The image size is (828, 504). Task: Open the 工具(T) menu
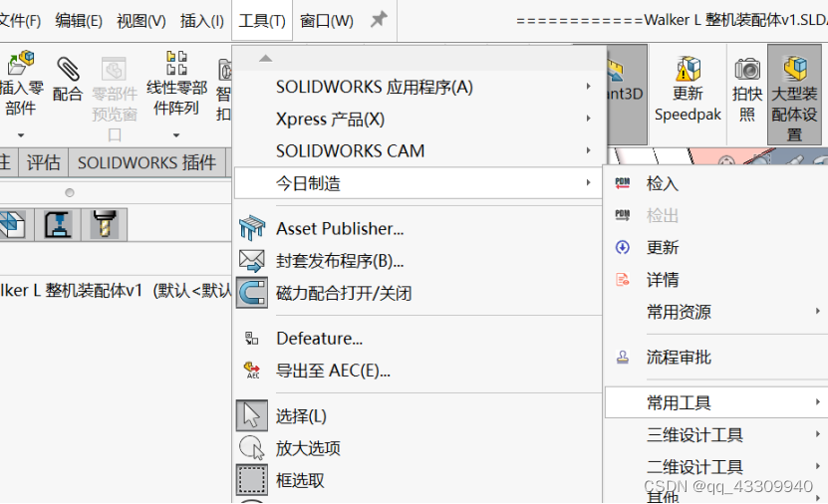[x=262, y=21]
